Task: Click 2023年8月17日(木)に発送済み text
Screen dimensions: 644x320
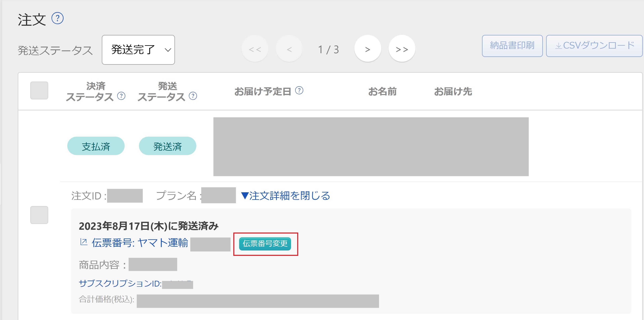Action: tap(149, 226)
